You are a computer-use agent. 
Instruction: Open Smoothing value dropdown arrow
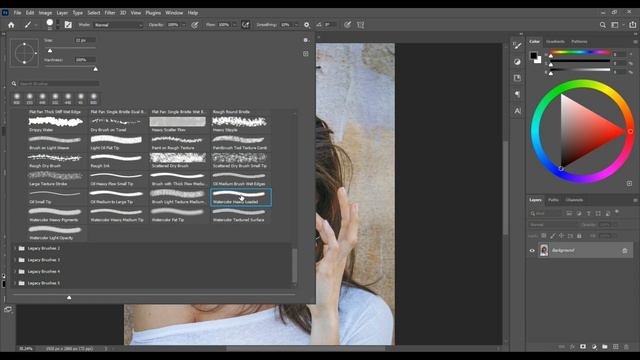pyautogui.click(x=296, y=25)
